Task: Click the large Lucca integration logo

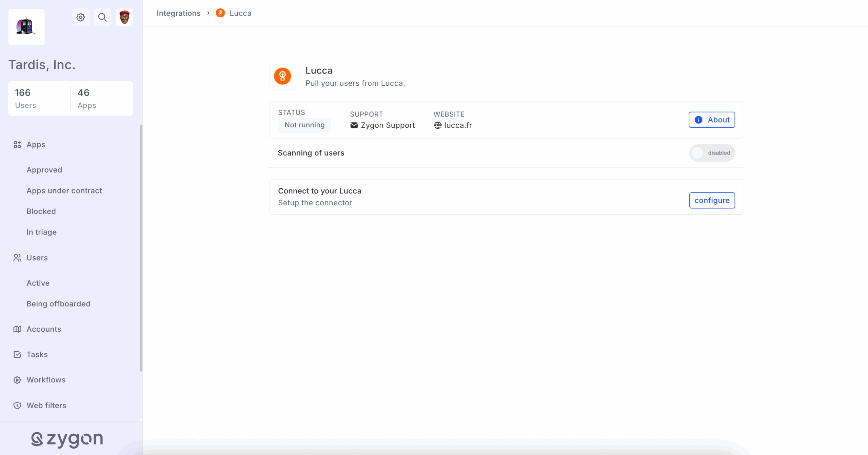Action: (283, 76)
